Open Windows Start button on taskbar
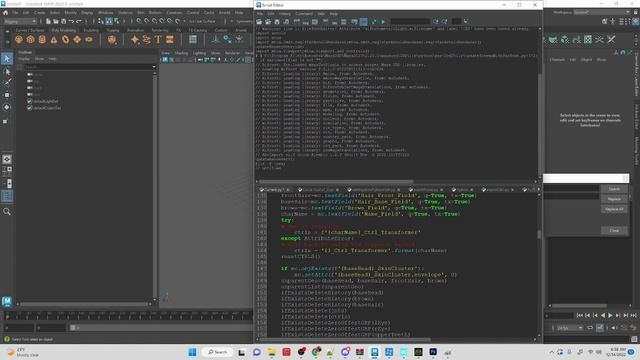Viewport: 640px width, 360px height. click(192, 352)
